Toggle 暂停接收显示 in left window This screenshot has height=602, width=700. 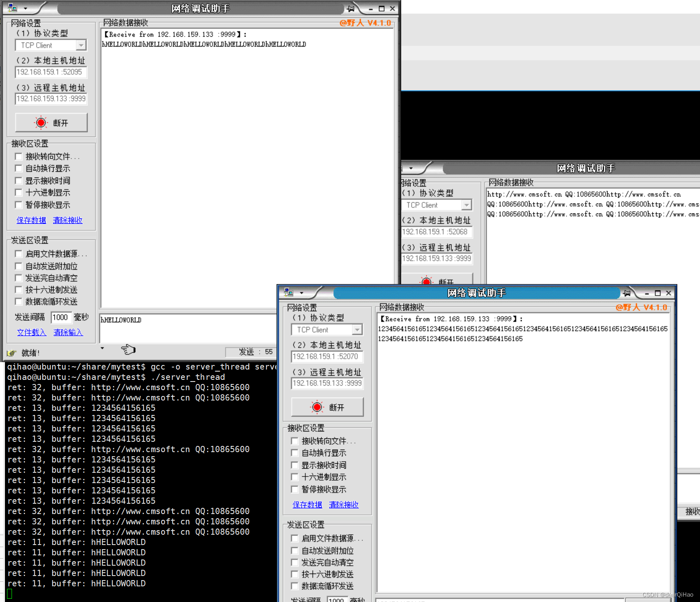(18, 205)
